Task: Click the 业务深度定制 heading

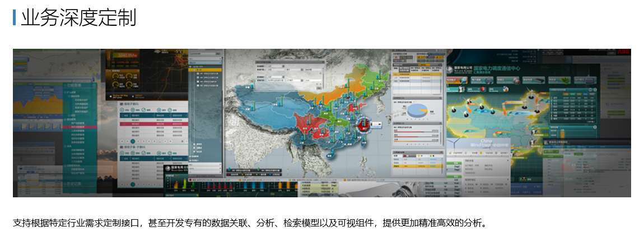Action: coord(78,18)
